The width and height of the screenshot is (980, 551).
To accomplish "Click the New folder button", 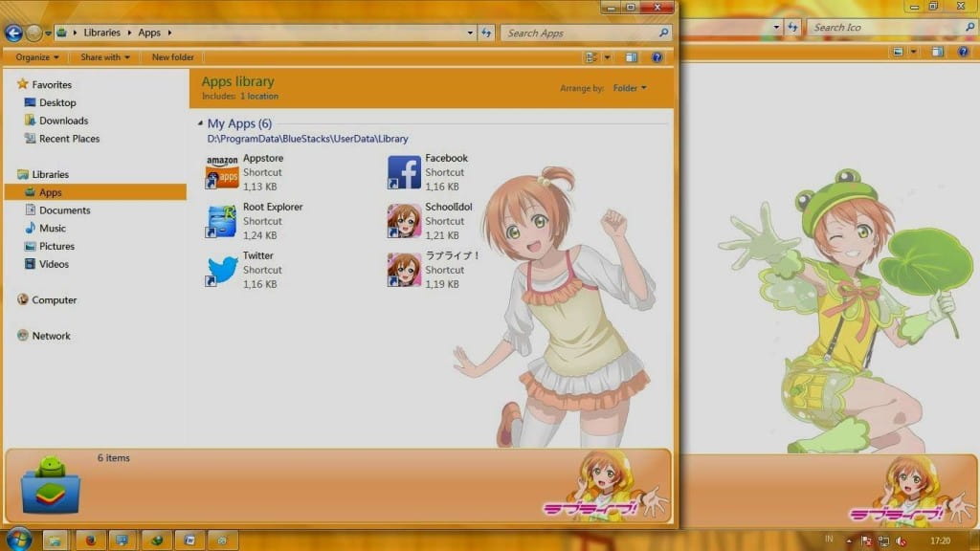I will 172,57.
